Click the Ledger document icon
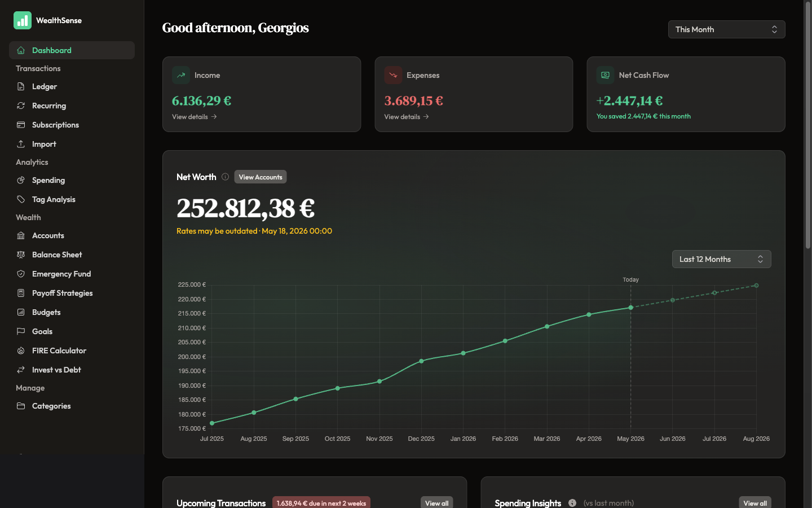The image size is (812, 508). (21, 86)
